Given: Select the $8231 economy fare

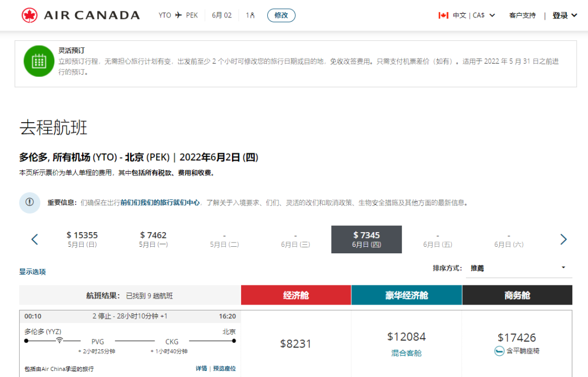Looking at the screenshot, I should coord(296,344).
